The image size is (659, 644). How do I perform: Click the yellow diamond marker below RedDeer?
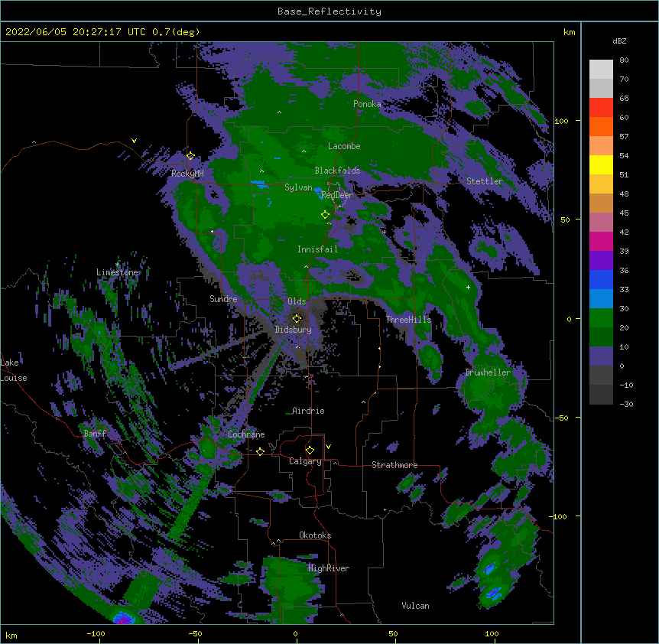tap(325, 215)
